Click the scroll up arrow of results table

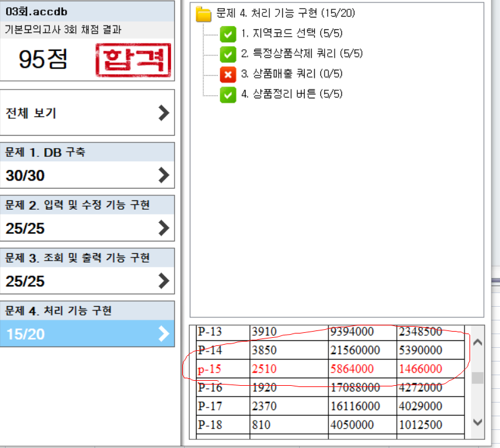tap(477, 342)
